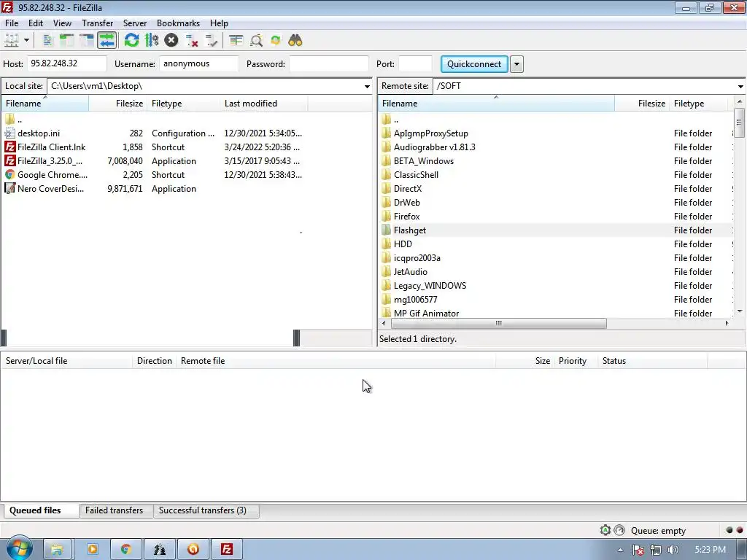Sort local list by Filetype column header
The height and width of the screenshot is (560, 747).
coord(183,104)
